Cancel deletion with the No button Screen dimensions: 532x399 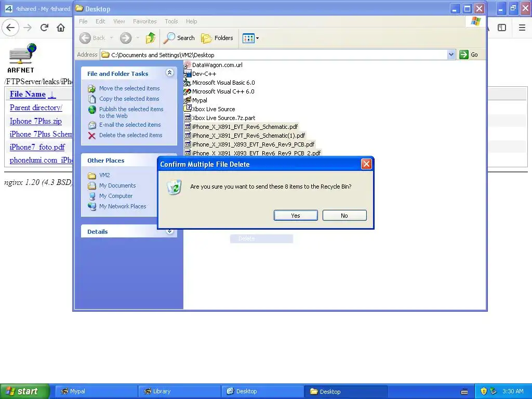click(344, 216)
